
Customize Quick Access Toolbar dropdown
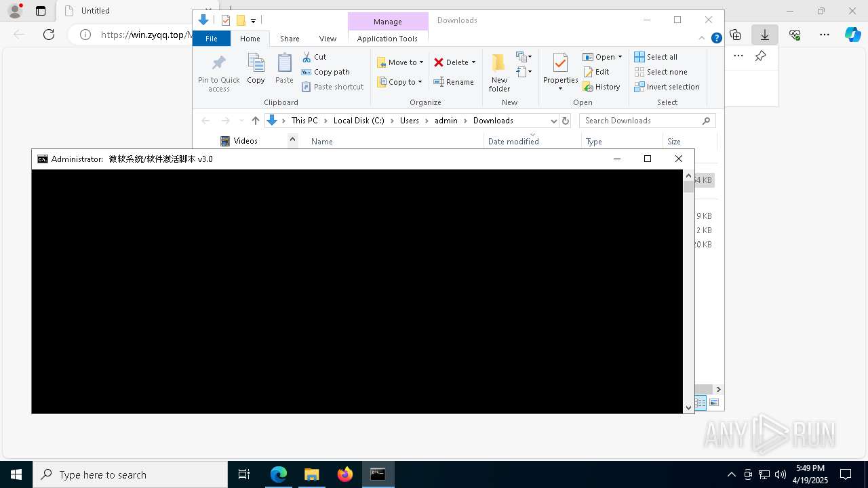tap(253, 21)
